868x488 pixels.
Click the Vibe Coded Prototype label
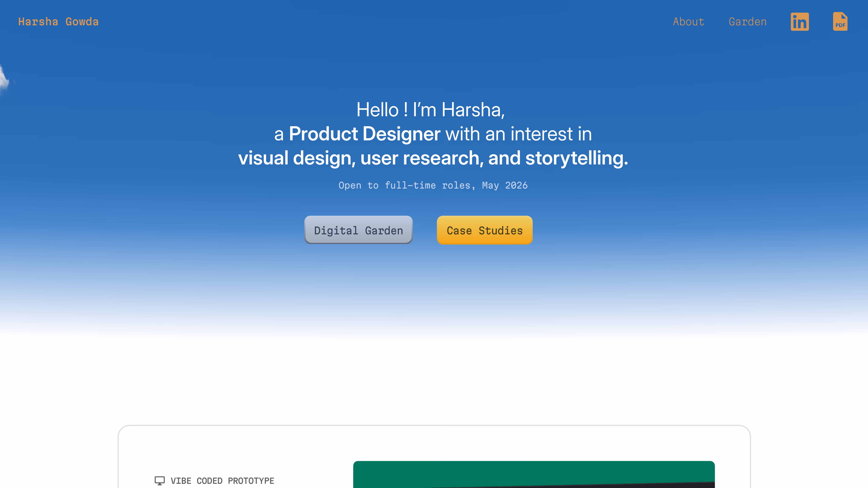(222, 481)
